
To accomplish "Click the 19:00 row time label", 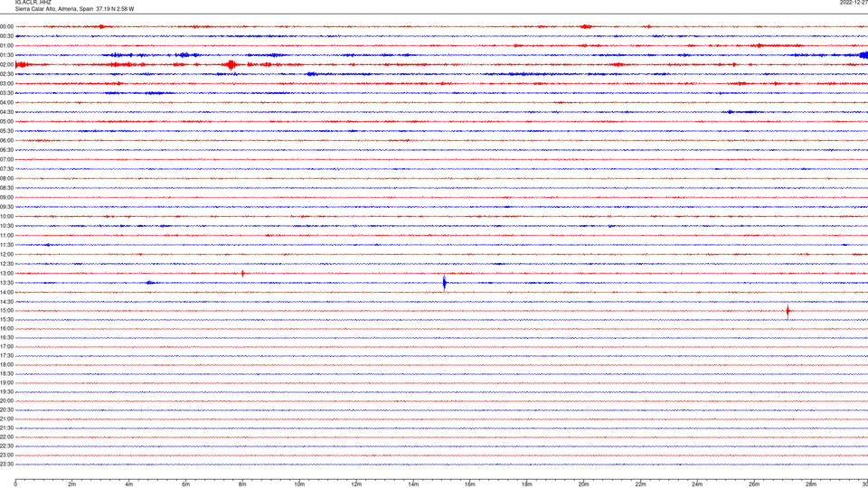I will click(x=6, y=383).
